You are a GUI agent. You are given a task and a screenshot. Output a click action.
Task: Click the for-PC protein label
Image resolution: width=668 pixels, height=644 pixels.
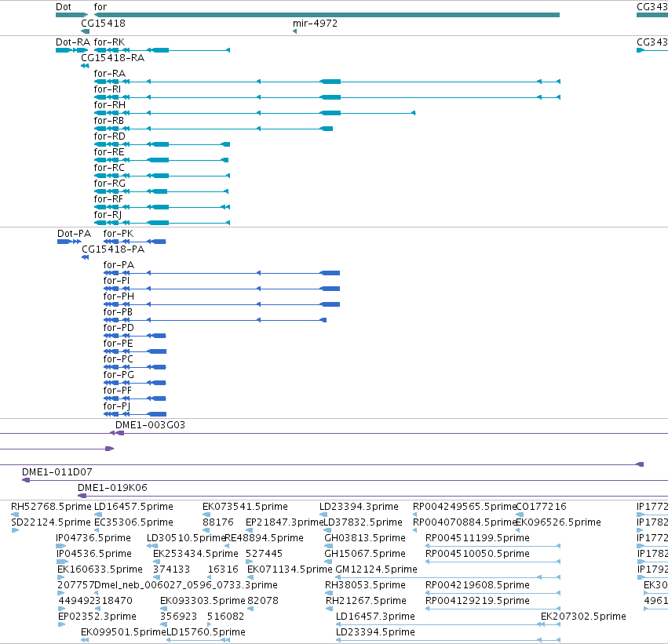click(x=118, y=359)
